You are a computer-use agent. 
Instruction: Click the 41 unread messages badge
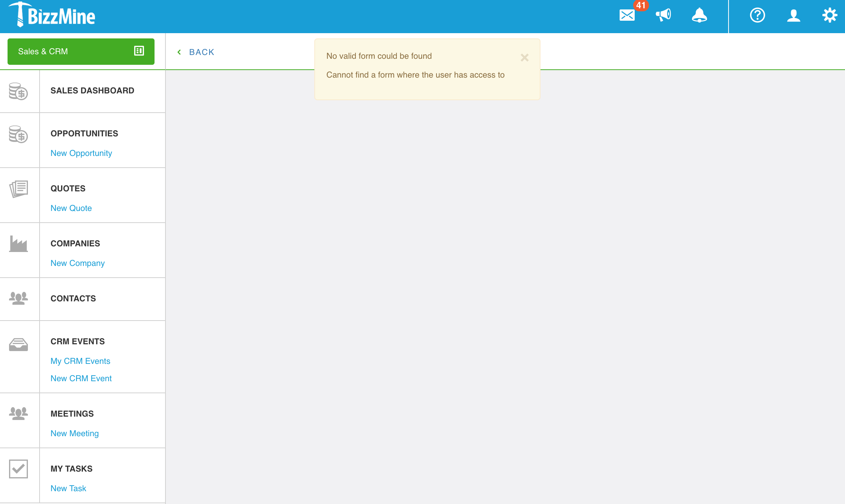(641, 5)
